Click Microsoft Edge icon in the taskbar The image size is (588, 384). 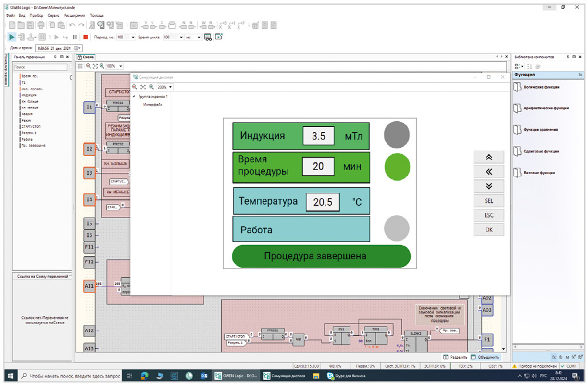click(x=144, y=376)
